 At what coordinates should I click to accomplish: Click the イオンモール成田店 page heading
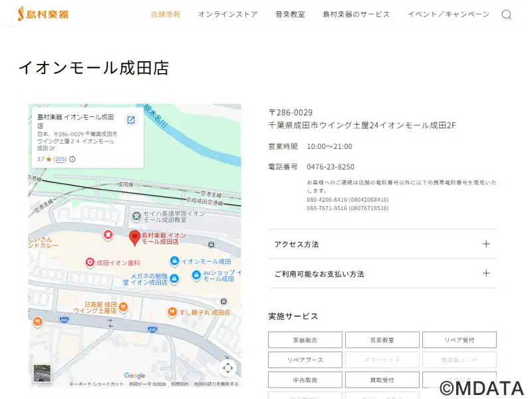94,68
